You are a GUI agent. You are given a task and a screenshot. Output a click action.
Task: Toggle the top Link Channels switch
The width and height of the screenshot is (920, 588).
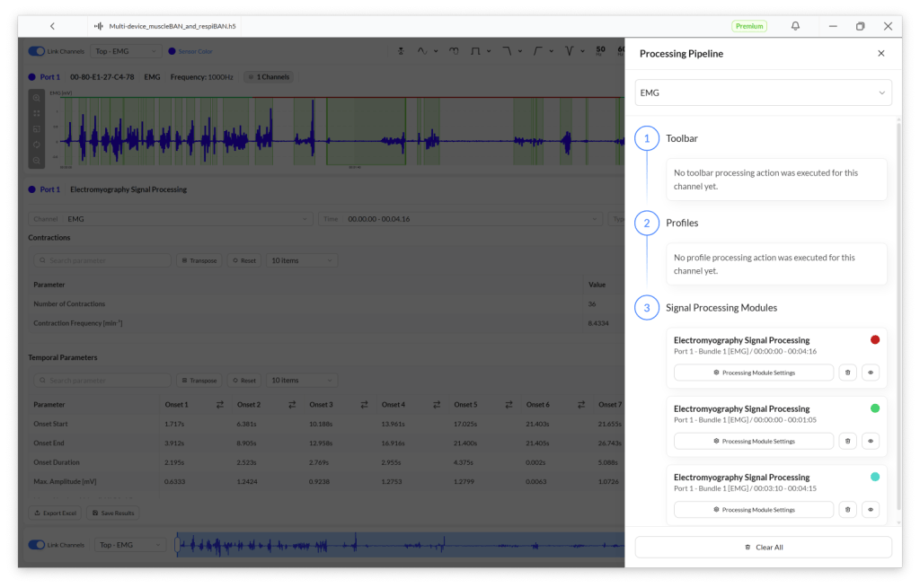pyautogui.click(x=36, y=51)
